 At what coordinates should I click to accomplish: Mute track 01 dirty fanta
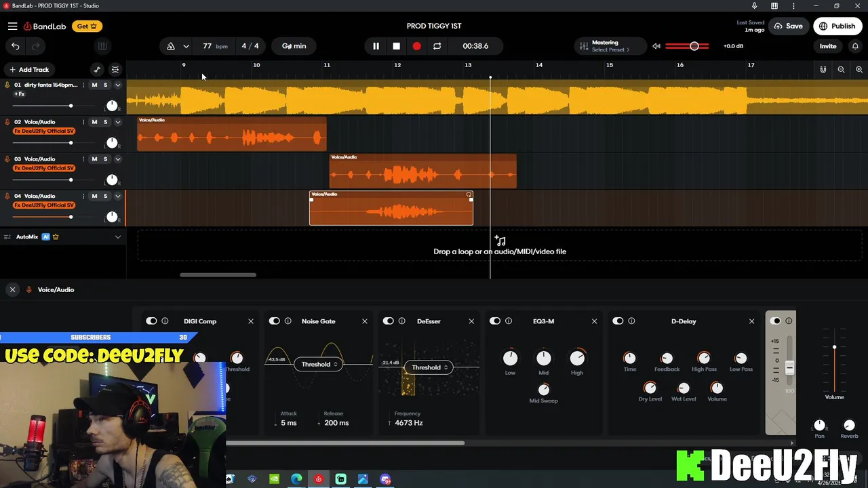pos(94,85)
